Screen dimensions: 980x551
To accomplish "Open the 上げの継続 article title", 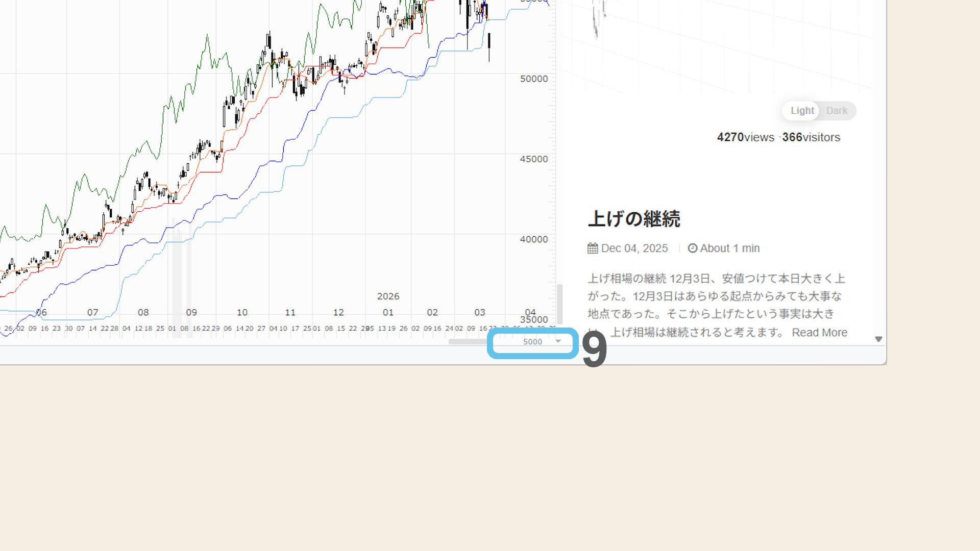I will 634,219.
